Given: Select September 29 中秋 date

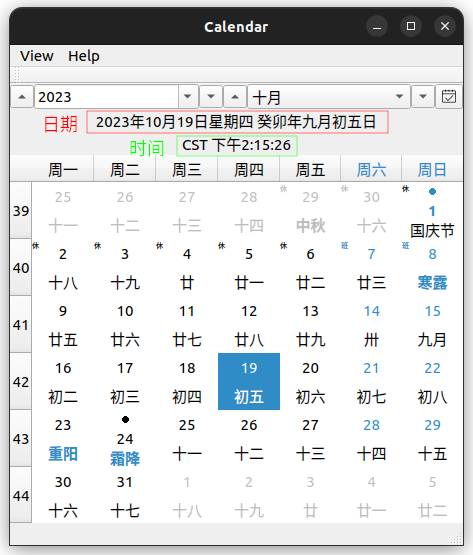Looking at the screenshot, I should (310, 211).
